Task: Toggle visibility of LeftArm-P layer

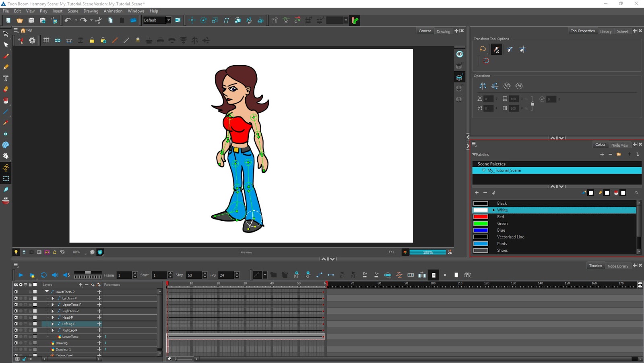Action: (16, 298)
